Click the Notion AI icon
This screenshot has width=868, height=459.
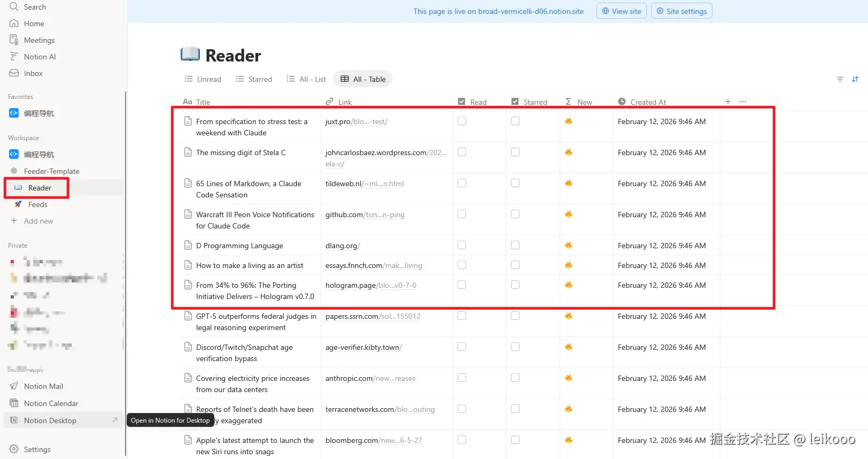(x=14, y=57)
